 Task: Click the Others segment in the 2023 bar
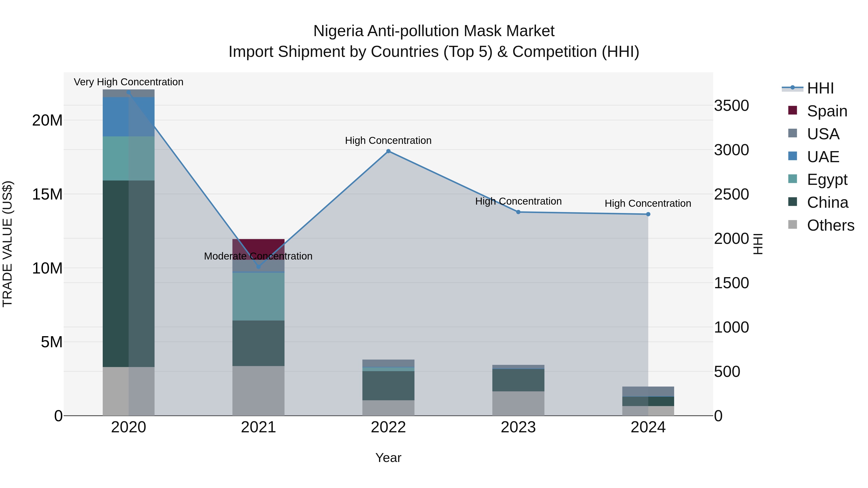[518, 403]
